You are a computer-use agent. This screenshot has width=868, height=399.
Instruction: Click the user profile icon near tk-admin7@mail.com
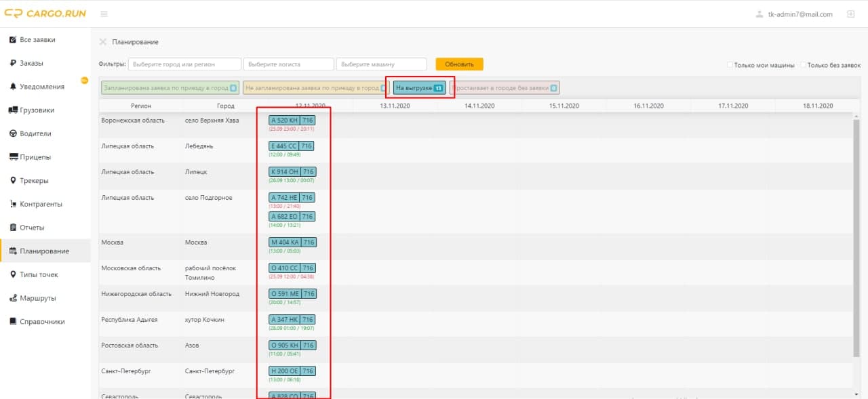[759, 14]
